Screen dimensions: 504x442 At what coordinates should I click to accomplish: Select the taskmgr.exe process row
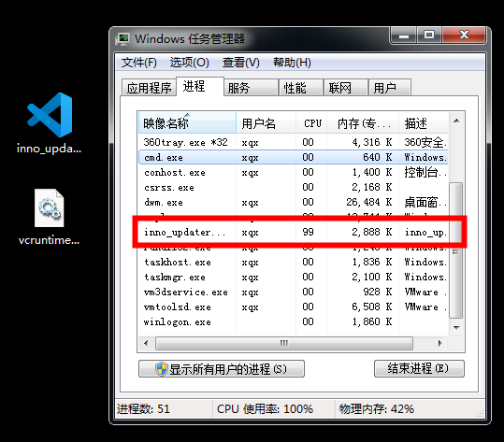[x=294, y=277]
